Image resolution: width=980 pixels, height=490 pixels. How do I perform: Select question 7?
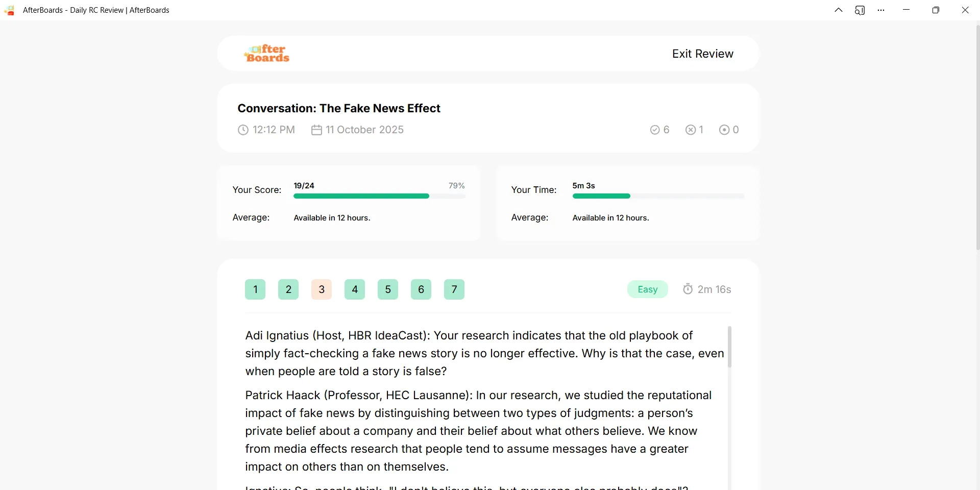tap(454, 289)
